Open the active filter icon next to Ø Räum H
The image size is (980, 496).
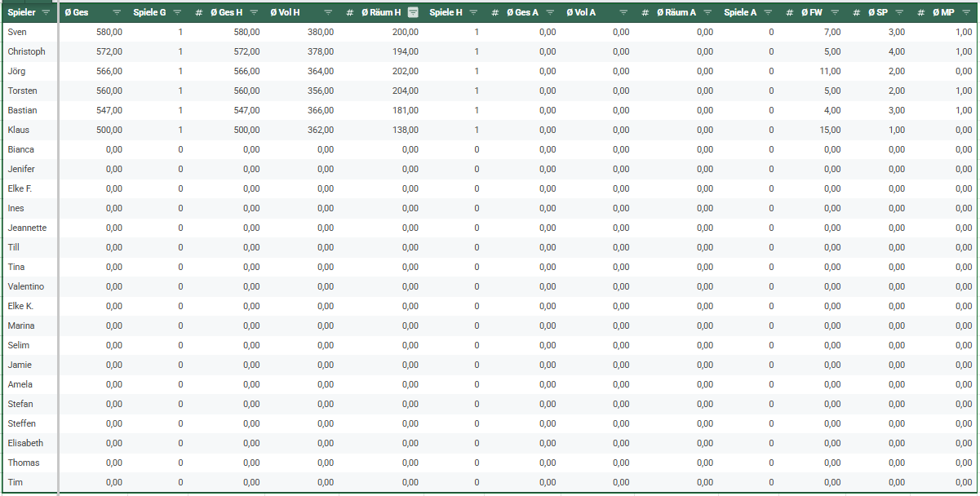click(x=413, y=12)
